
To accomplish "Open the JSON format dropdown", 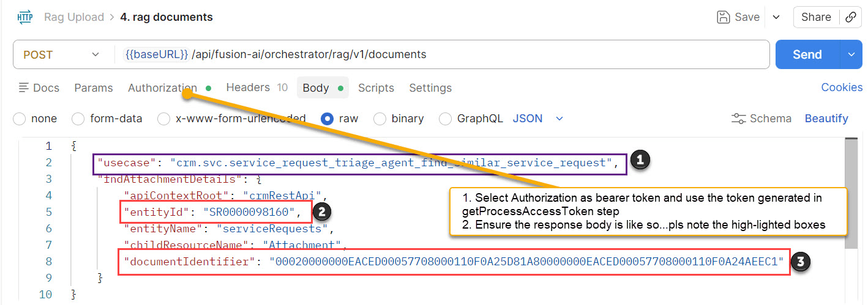I will (x=537, y=119).
